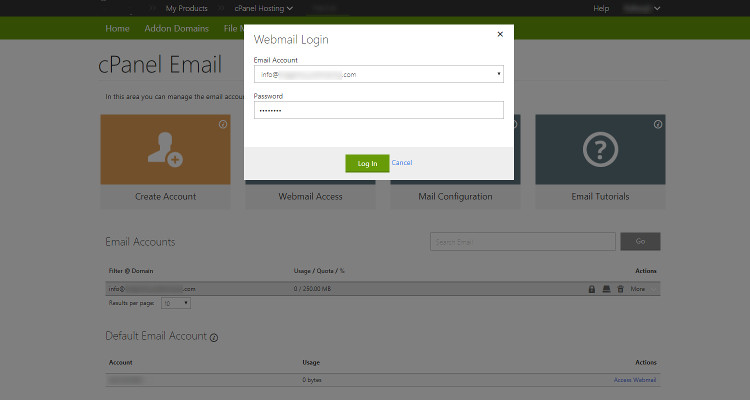
Task: Log in to webmail
Action: [x=367, y=163]
